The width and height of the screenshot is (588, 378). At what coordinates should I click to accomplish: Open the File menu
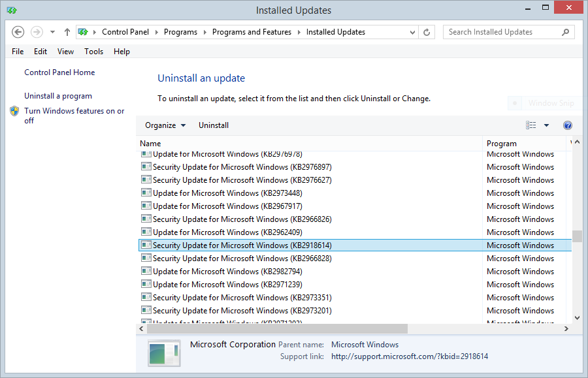pos(18,52)
